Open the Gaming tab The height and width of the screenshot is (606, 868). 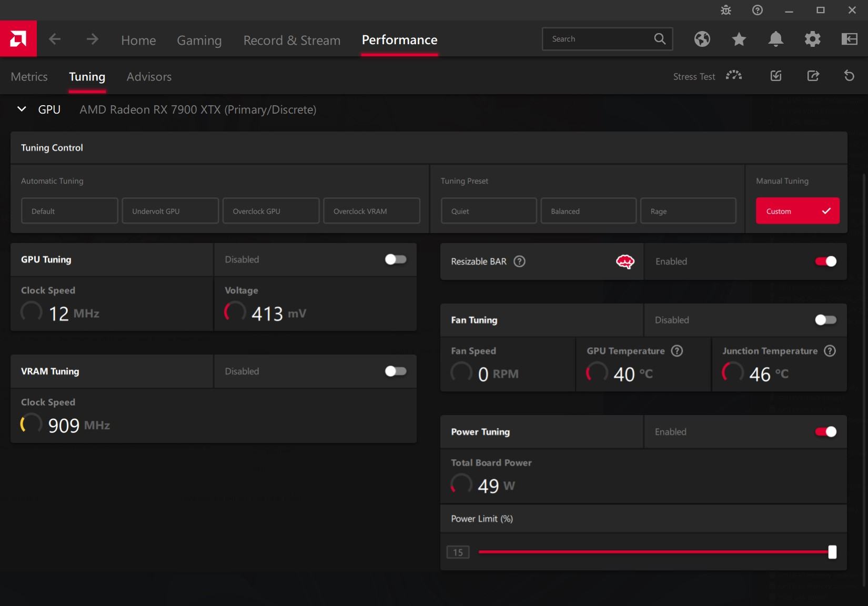(x=199, y=41)
